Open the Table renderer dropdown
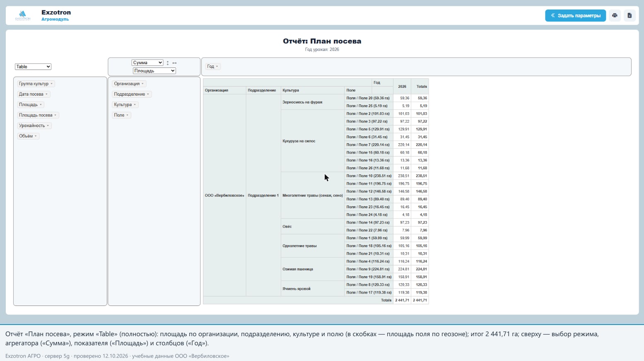Viewport: 644px width, 361px height. tap(33, 67)
